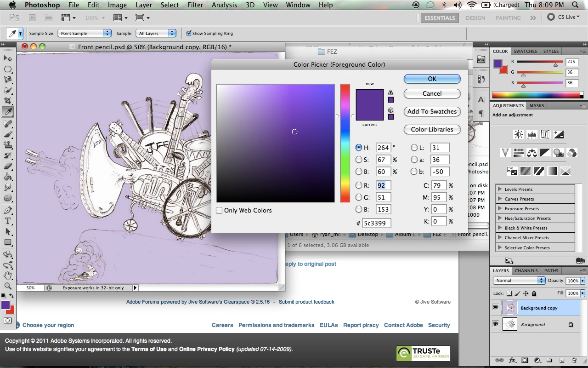Select the Type tool
This screenshot has height=368, width=588.
(x=8, y=221)
